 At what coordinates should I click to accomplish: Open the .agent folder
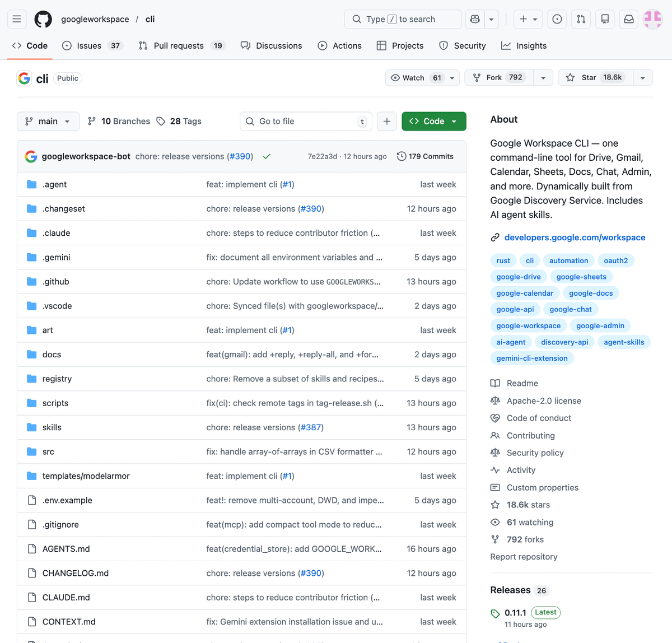click(54, 184)
